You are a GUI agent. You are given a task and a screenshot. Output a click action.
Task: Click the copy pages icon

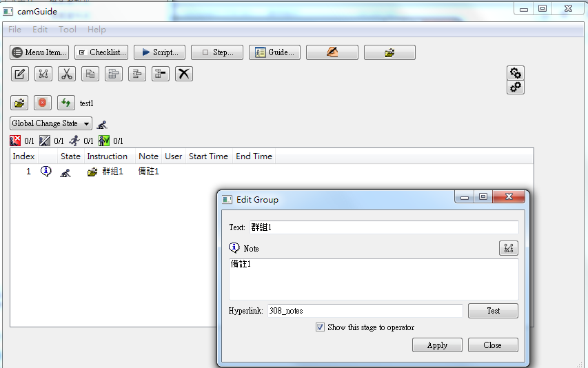[x=90, y=74]
